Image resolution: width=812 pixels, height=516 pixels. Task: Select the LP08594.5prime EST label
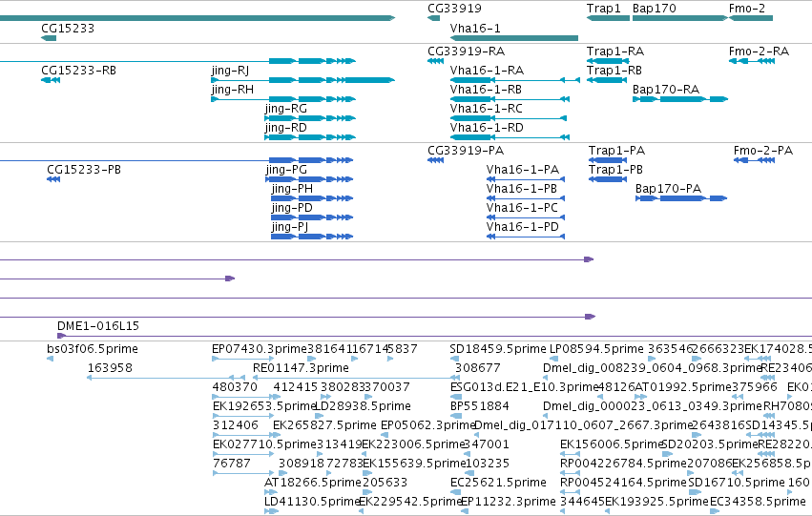(596, 349)
